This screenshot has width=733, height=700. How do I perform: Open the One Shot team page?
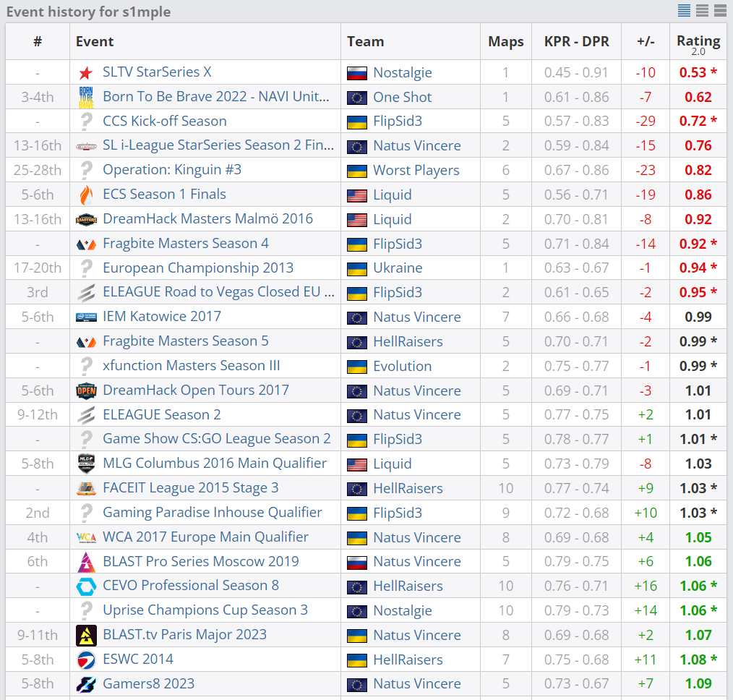coord(403,97)
